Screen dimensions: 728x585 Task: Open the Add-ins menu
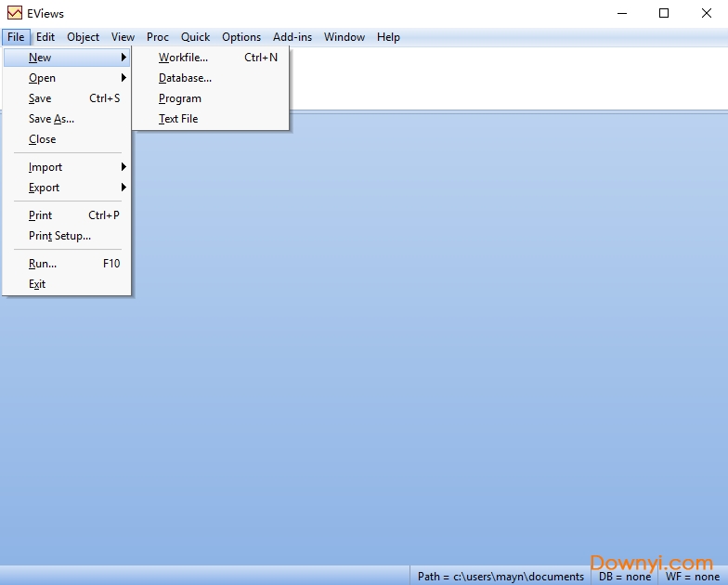(292, 37)
